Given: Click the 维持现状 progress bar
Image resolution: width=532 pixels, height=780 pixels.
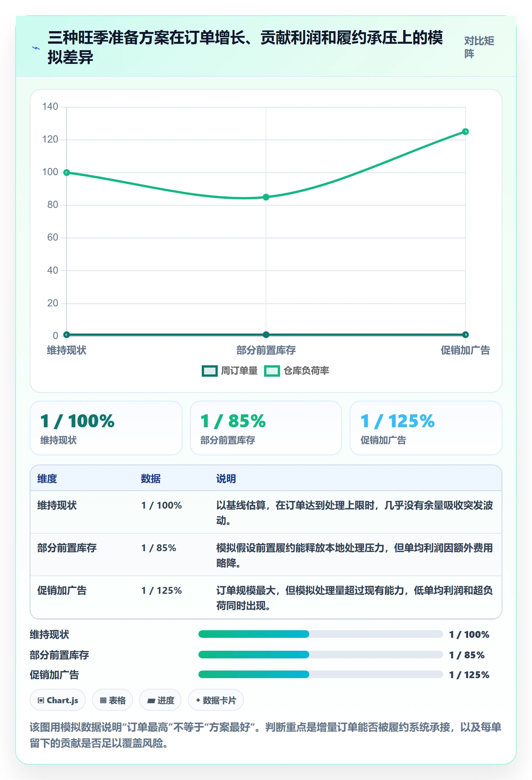Looking at the screenshot, I should (320, 634).
